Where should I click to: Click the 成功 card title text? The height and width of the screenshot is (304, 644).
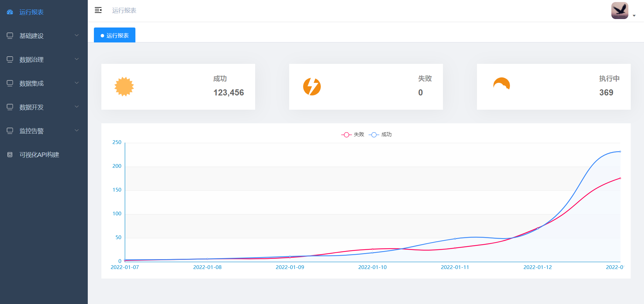coord(220,79)
